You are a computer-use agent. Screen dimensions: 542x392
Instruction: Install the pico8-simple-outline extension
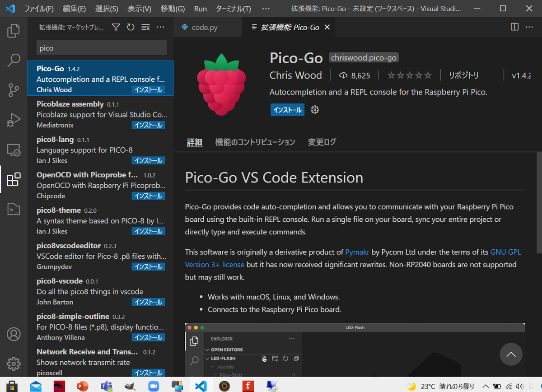point(149,337)
